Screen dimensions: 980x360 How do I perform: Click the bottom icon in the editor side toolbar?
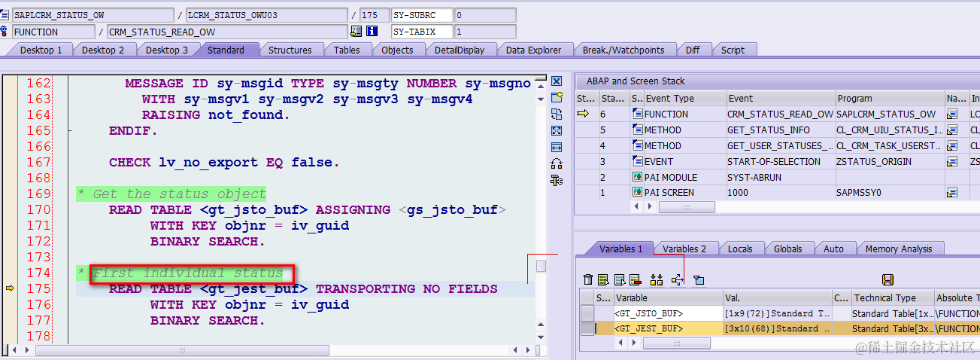557,180
